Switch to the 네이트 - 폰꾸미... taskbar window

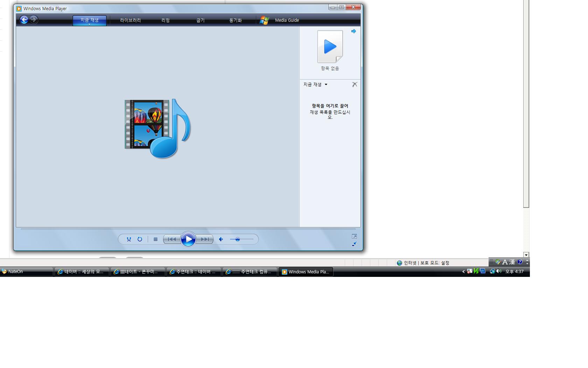pos(138,272)
